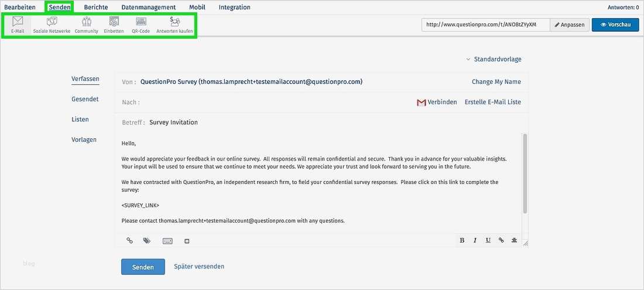Click the keyboard icon in editor toolbar

tap(167, 241)
